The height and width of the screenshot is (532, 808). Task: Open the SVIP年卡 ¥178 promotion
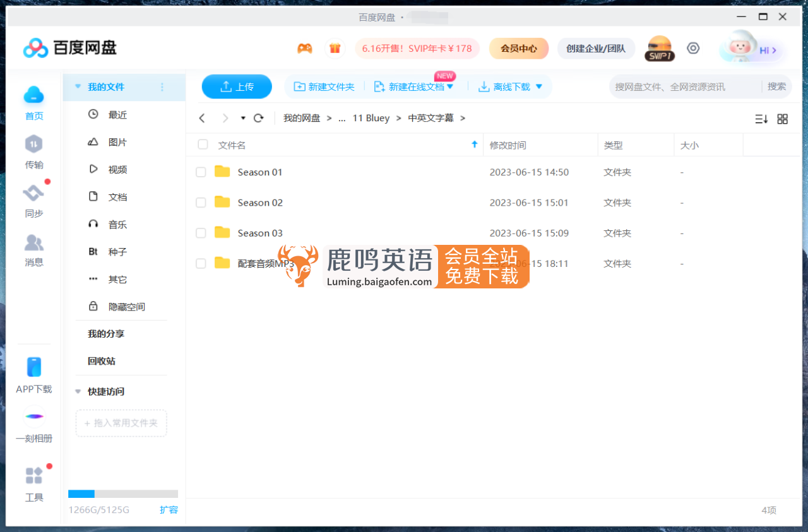pos(417,49)
